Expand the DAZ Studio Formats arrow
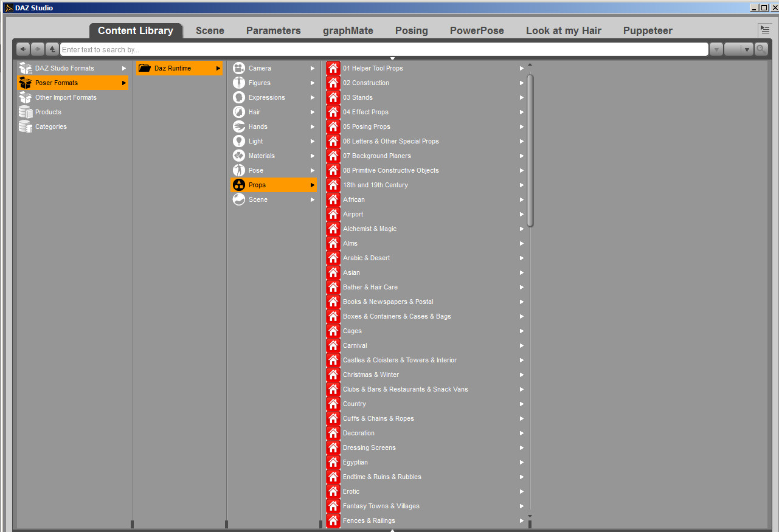The image size is (779, 532). (x=124, y=68)
